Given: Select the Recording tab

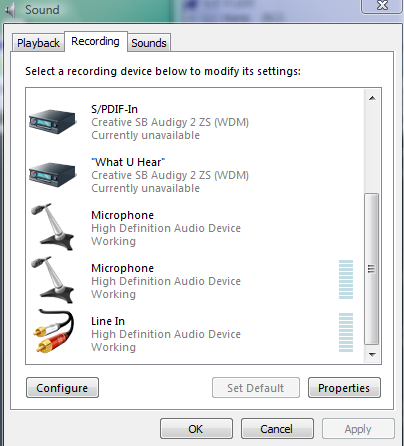Looking at the screenshot, I should pyautogui.click(x=96, y=42).
